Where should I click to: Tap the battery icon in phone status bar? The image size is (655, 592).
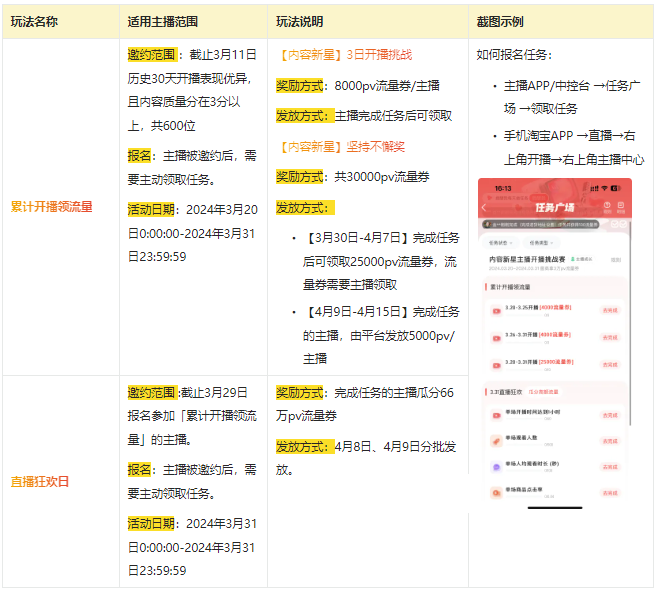(x=616, y=188)
